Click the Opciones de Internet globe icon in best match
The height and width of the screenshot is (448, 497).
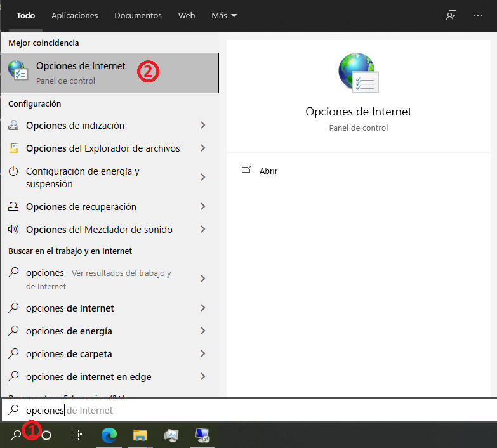[18, 70]
